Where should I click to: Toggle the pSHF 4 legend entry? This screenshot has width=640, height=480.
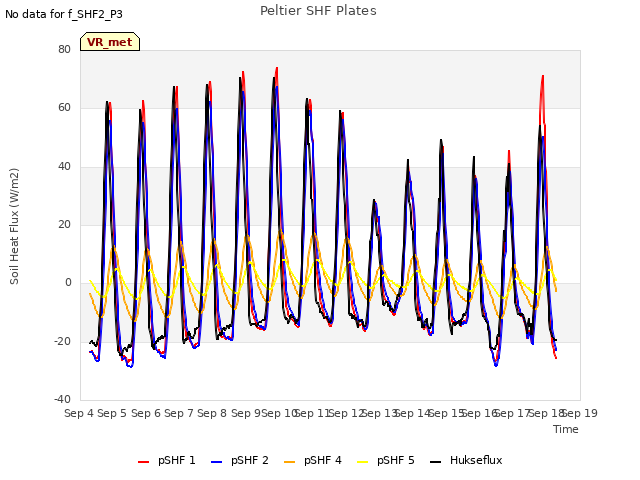click(x=313, y=461)
